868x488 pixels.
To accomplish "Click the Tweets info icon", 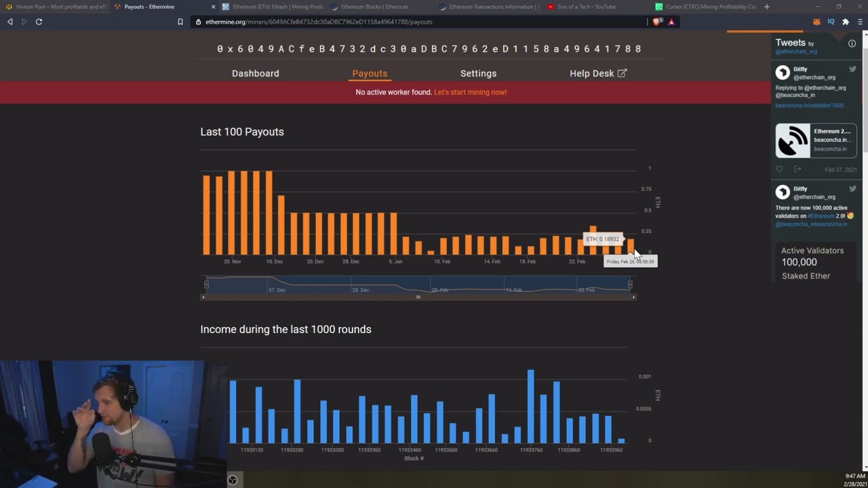I will coord(852,43).
